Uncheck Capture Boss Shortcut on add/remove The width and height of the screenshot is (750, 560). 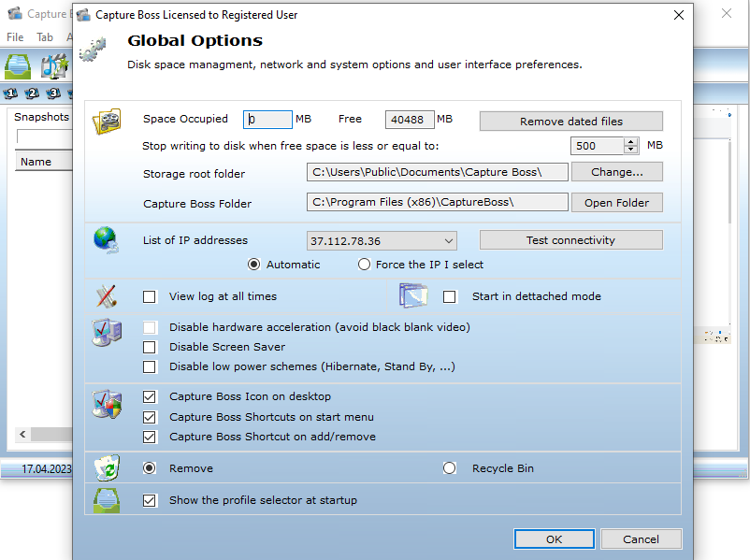click(150, 438)
